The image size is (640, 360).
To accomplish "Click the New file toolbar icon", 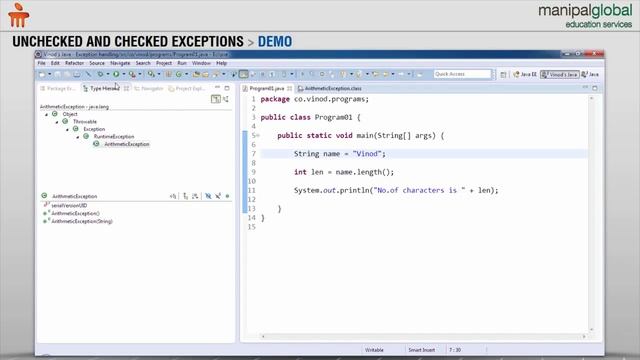I will click(42, 74).
